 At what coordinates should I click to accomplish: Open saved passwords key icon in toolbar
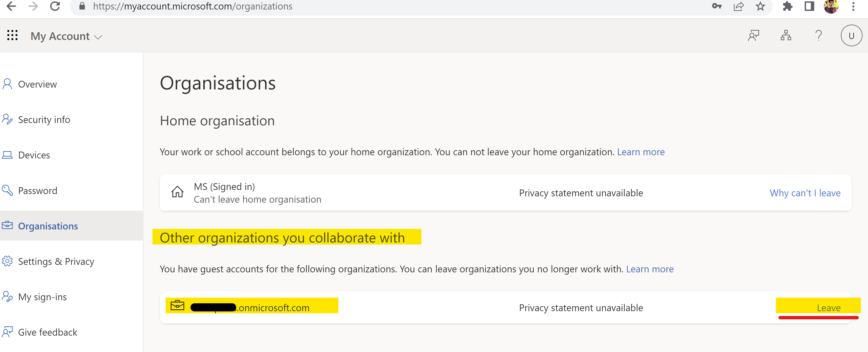[717, 6]
